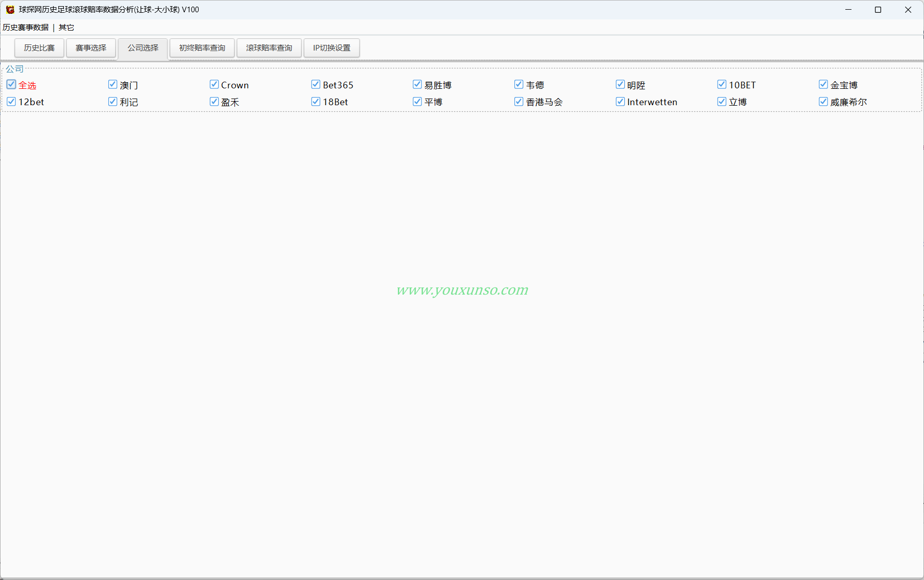The width and height of the screenshot is (924, 580).
Task: Uncheck the Crown company checkbox
Action: (215, 85)
